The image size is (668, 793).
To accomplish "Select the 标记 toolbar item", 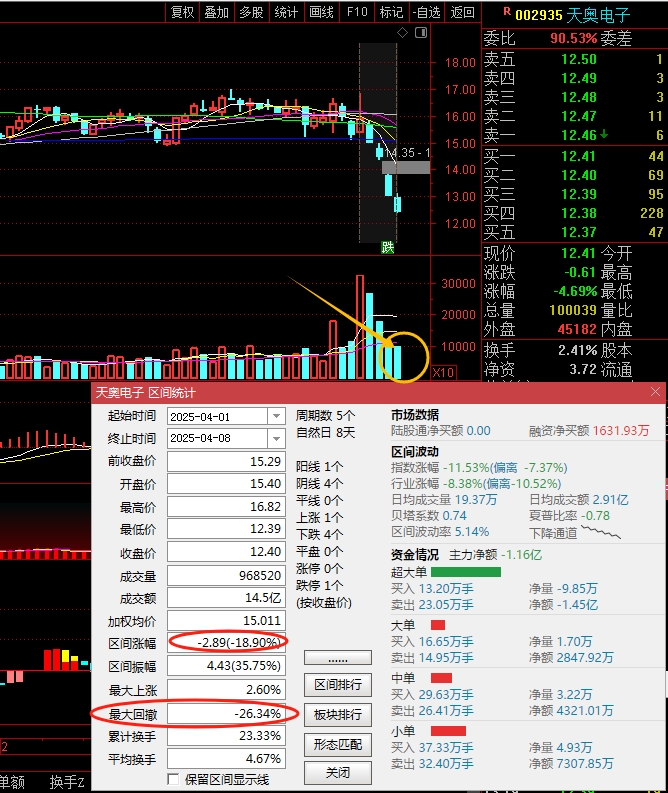I will click(391, 12).
